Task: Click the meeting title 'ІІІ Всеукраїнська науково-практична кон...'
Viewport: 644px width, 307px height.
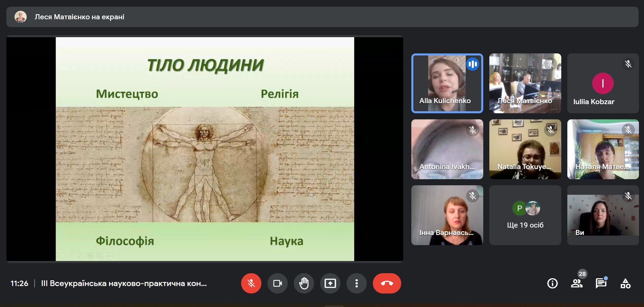Action: (x=124, y=283)
